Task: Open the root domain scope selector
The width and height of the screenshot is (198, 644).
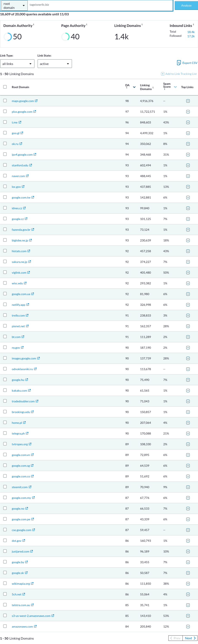Action: pos(14,5)
